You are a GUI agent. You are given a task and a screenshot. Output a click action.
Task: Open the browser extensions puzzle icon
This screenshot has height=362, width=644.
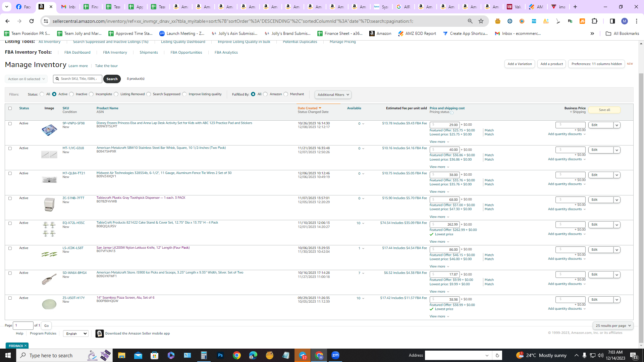pyautogui.click(x=595, y=21)
